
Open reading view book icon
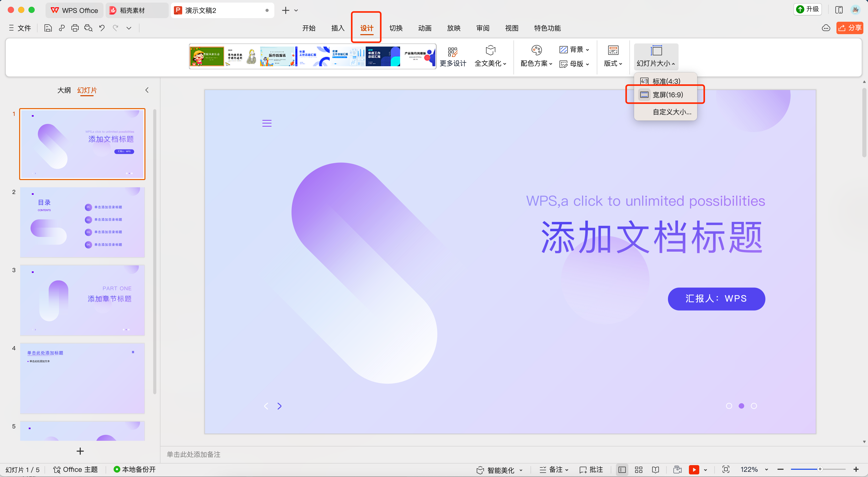point(655,469)
